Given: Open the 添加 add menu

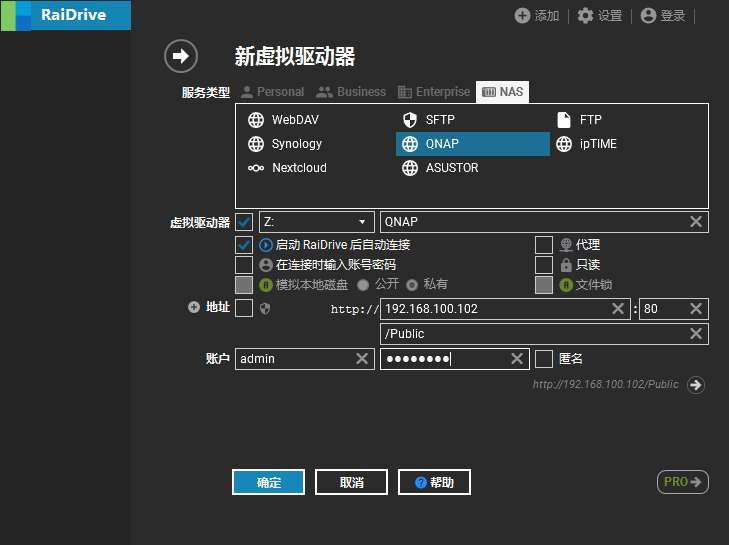Looking at the screenshot, I should point(537,15).
